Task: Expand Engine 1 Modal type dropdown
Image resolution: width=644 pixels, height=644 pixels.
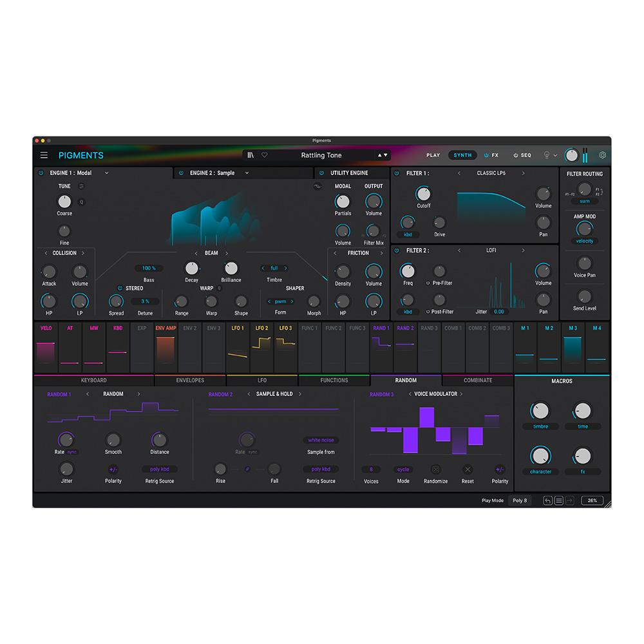Action: tap(107, 173)
